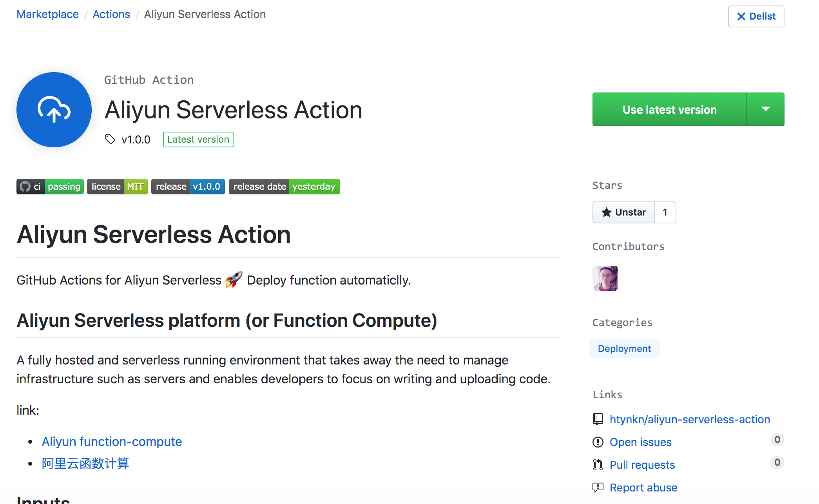Click the release date yesterday badge dropdown
819x504 pixels.
(284, 187)
